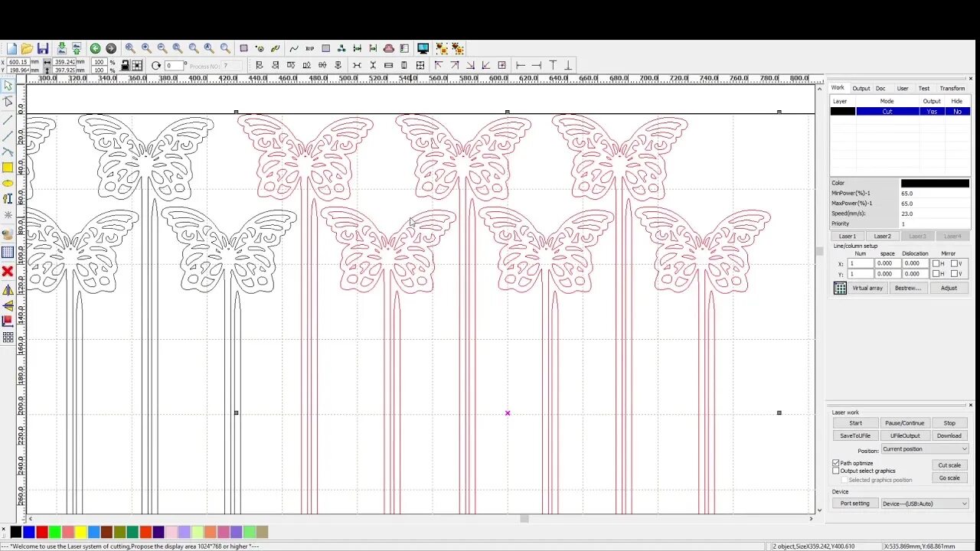Click the BMP handle toolbar icon
This screenshot has height=551, width=980.
[x=310, y=48]
